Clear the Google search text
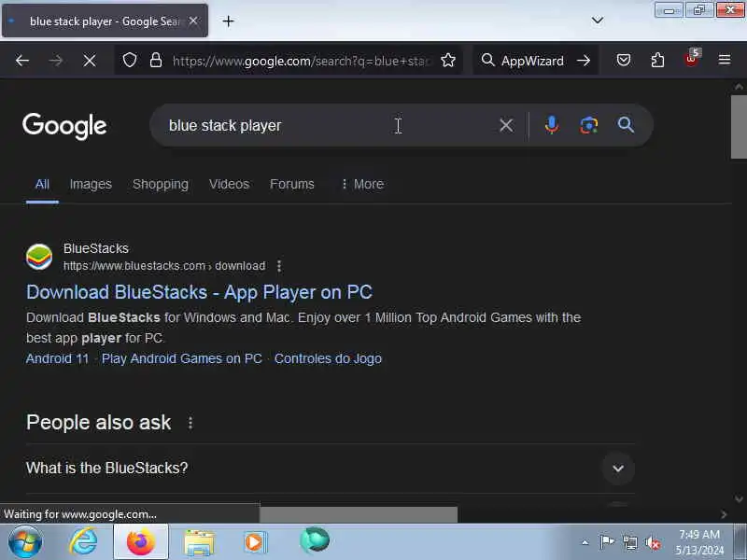Screen dimensions: 747x560 pyautogui.click(x=506, y=125)
